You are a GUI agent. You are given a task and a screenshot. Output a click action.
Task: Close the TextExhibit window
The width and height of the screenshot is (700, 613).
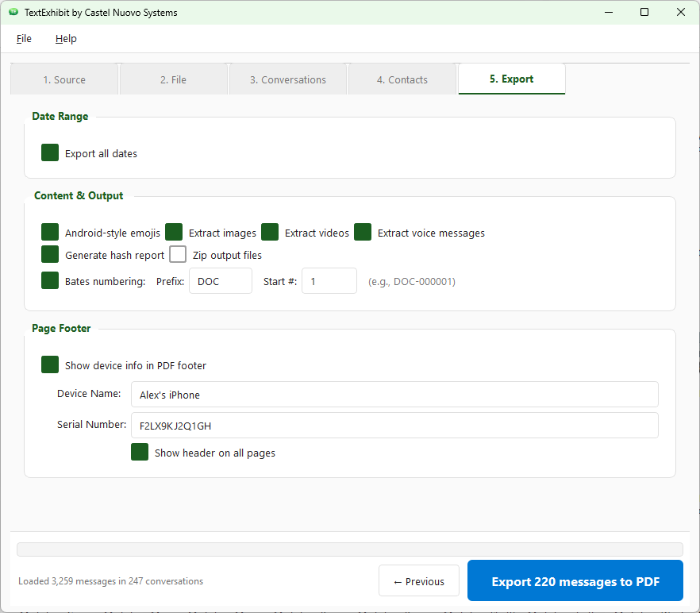[x=680, y=12]
